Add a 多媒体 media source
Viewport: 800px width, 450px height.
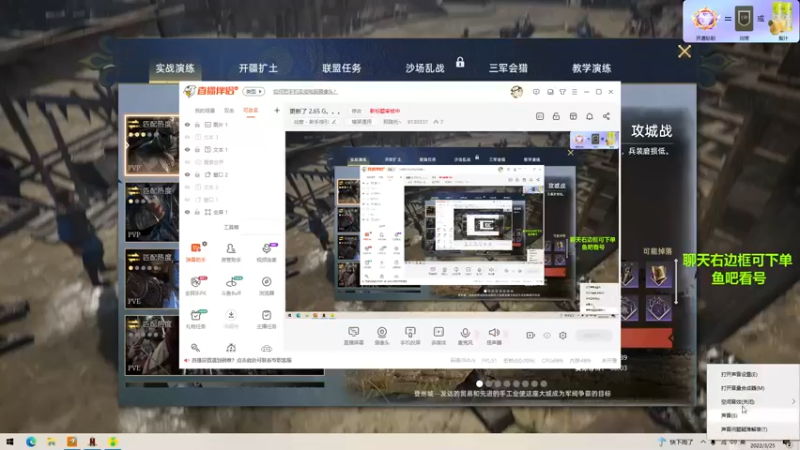click(x=438, y=336)
